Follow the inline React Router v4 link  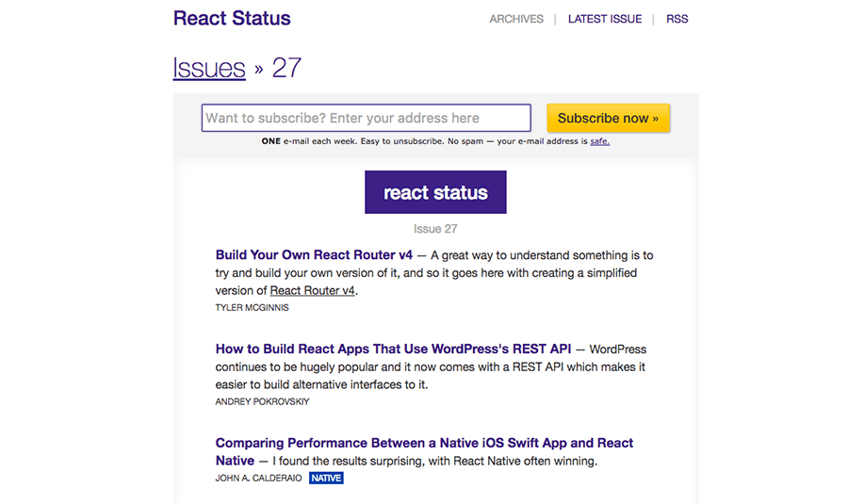(312, 290)
